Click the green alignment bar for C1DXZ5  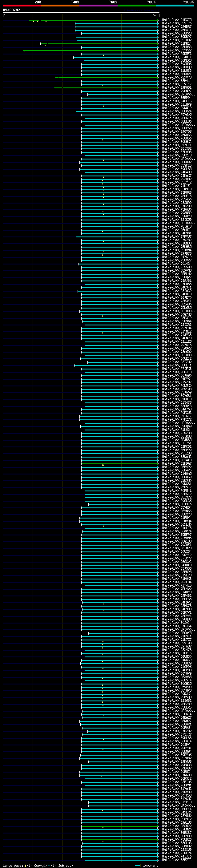tap(94, 20)
